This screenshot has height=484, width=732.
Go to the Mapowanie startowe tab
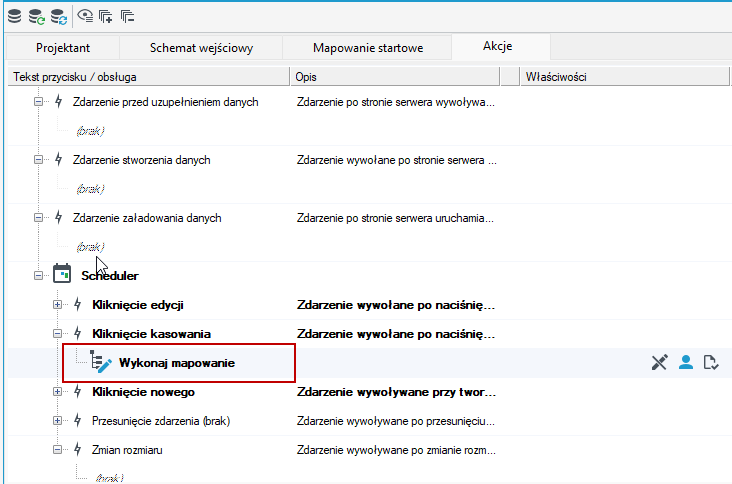click(x=368, y=48)
